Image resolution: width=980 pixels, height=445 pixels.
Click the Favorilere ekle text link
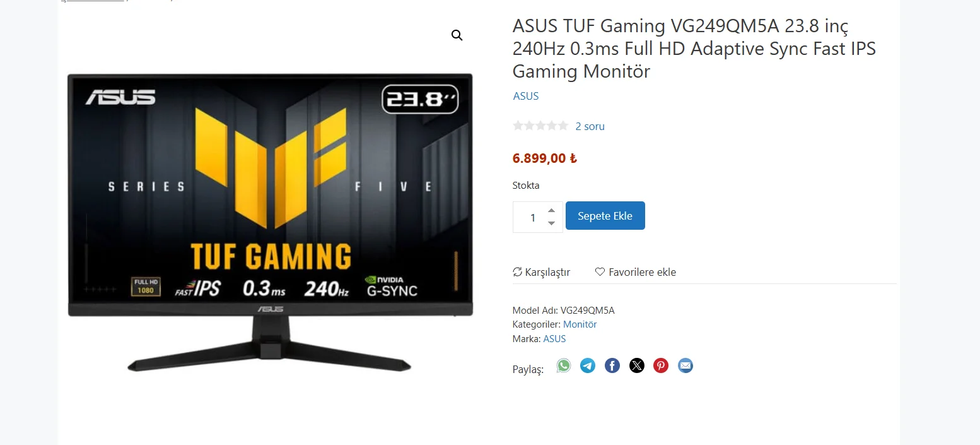point(642,272)
